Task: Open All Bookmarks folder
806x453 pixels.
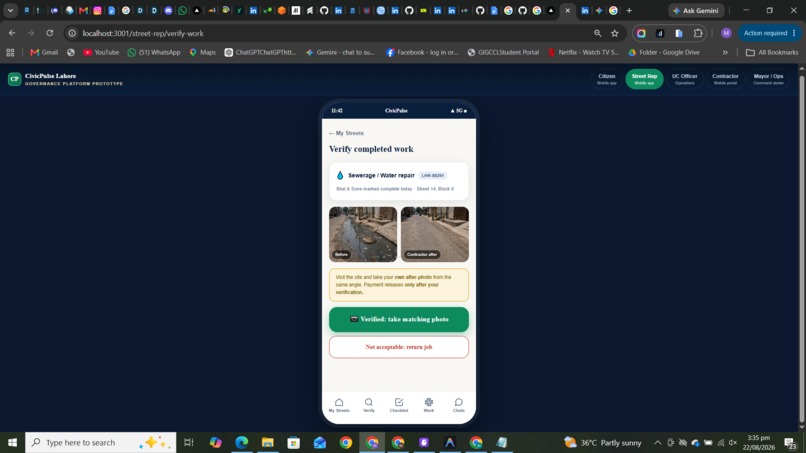Action: pos(772,52)
